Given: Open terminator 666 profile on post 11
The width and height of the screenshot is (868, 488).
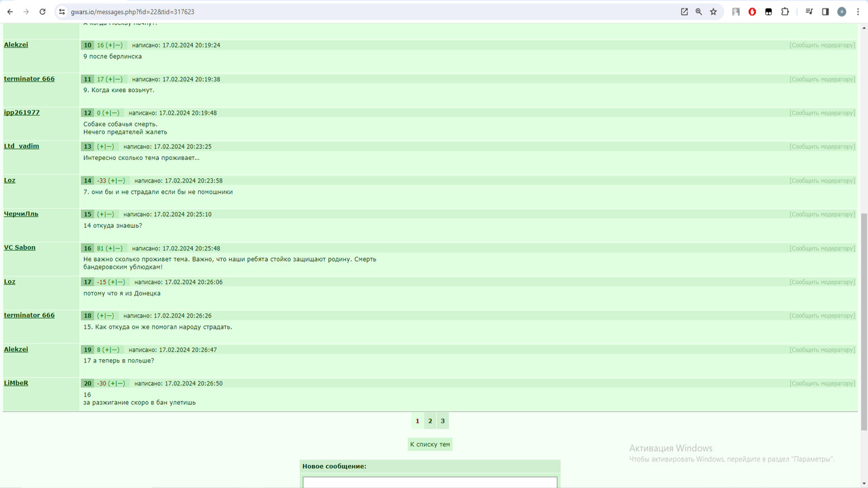Looking at the screenshot, I should pos(29,79).
